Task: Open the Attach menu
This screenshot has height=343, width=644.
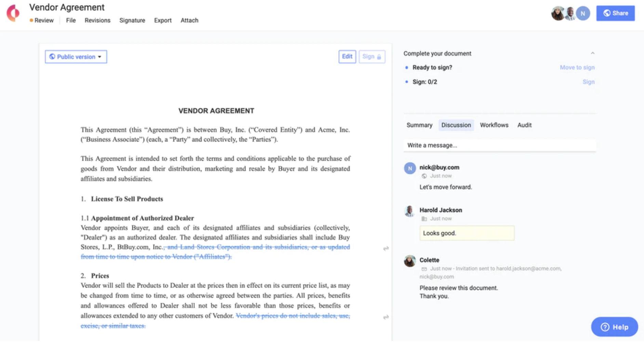Action: [189, 20]
